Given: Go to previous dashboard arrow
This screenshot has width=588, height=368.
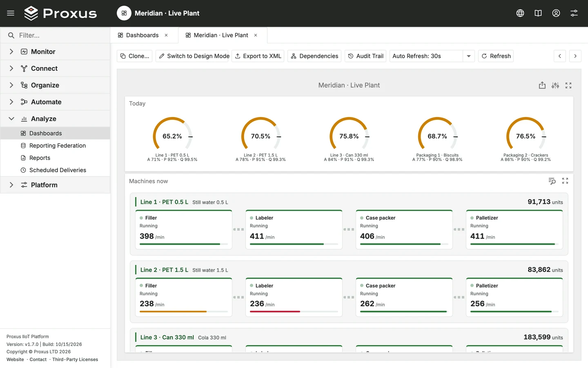Looking at the screenshot, I should pyautogui.click(x=560, y=56).
